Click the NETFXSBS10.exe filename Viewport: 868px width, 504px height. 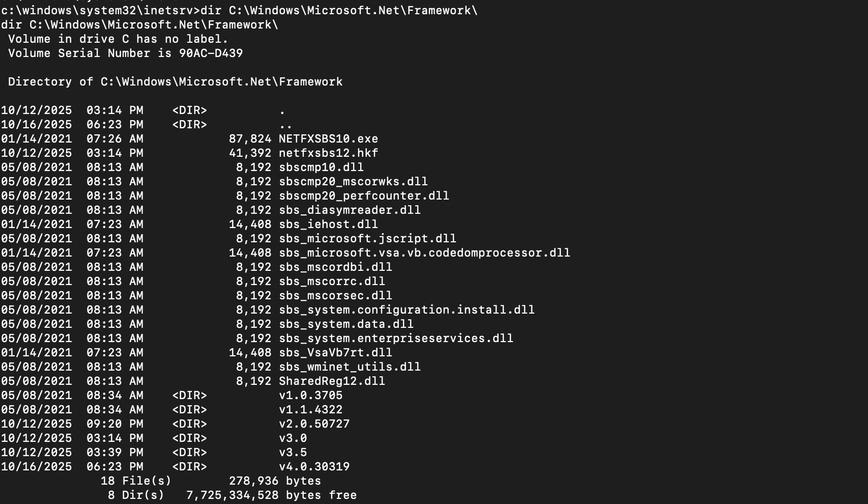point(328,139)
